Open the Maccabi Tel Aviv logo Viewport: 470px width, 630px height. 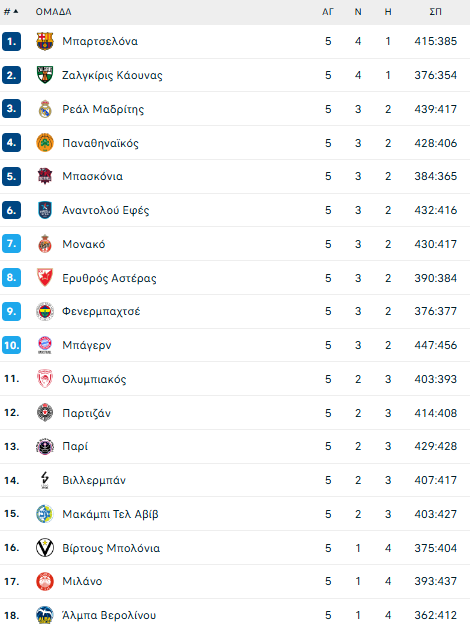[x=45, y=514]
